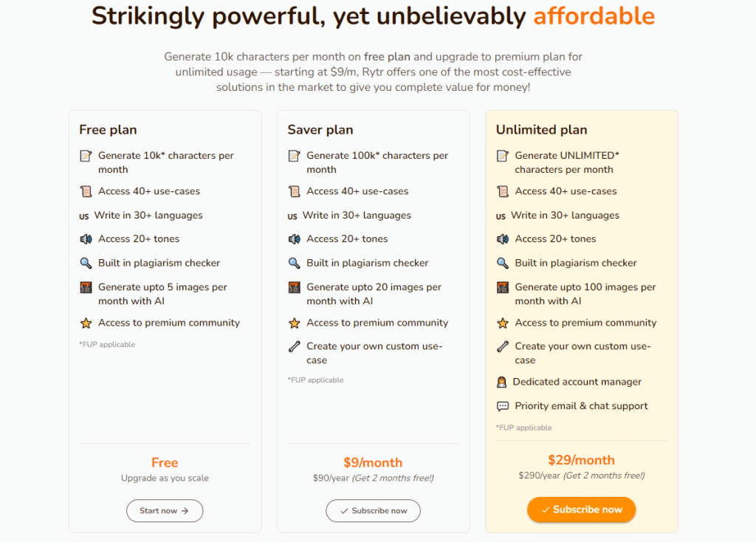
Task: Click the orange Subscribe now button
Action: tap(582, 510)
